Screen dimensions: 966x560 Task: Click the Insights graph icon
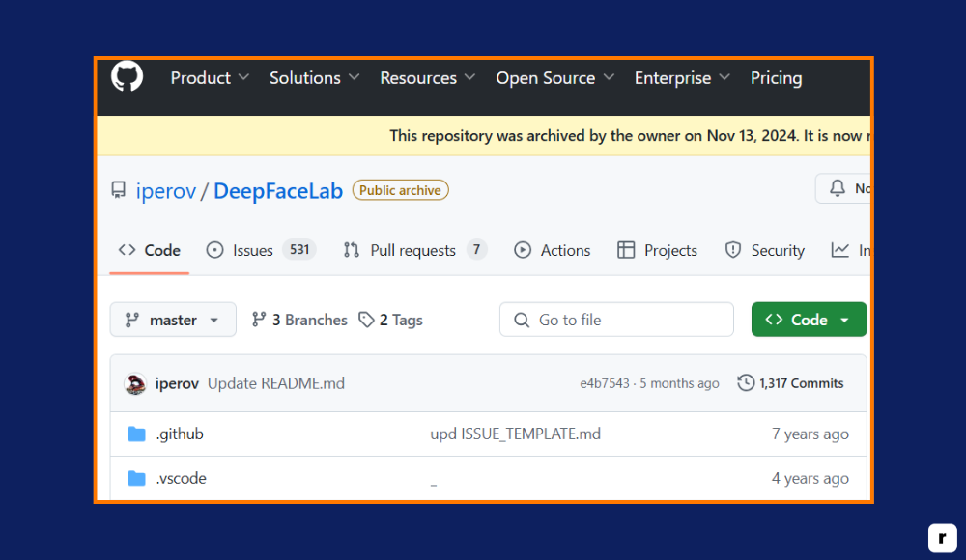[839, 250]
